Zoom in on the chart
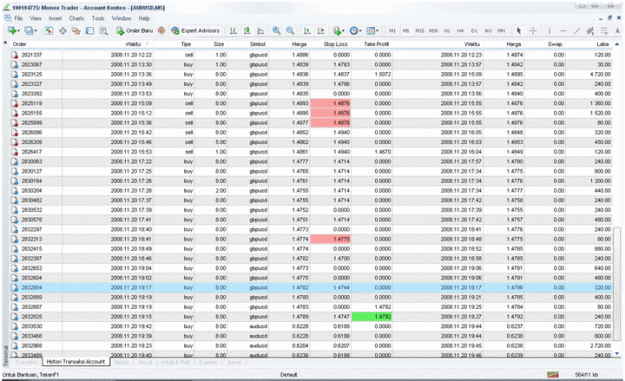The height and width of the screenshot is (381, 625). [276, 31]
